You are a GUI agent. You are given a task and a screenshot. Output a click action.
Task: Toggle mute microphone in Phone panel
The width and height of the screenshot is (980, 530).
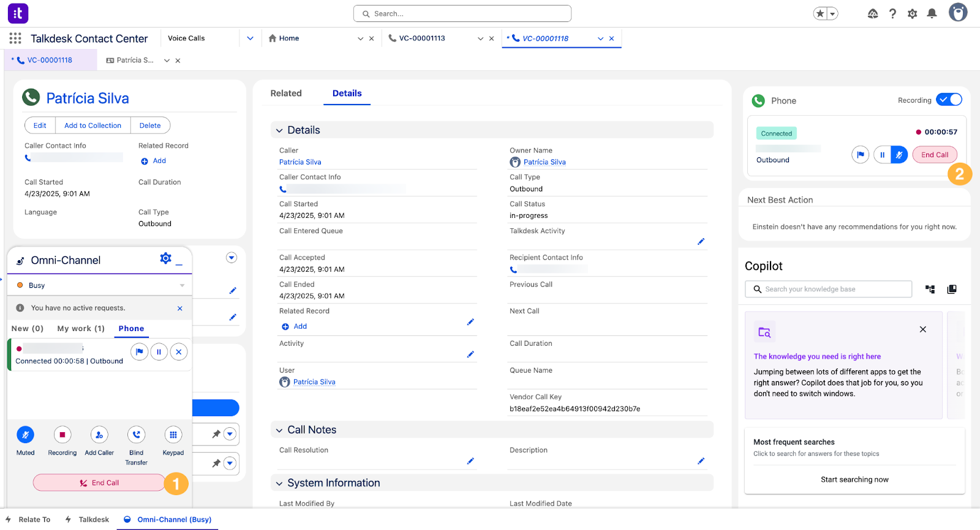[x=899, y=155]
